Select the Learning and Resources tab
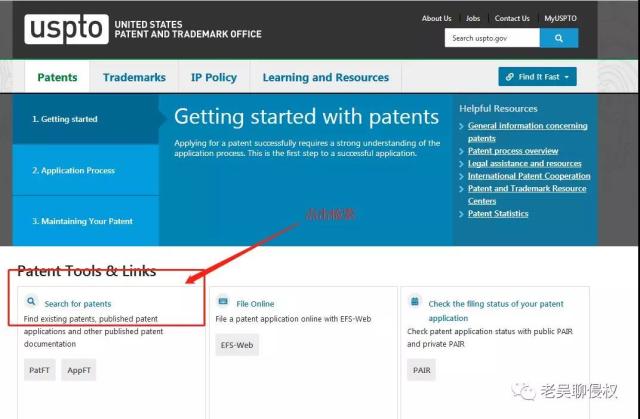The height and width of the screenshot is (419, 640). tap(326, 77)
